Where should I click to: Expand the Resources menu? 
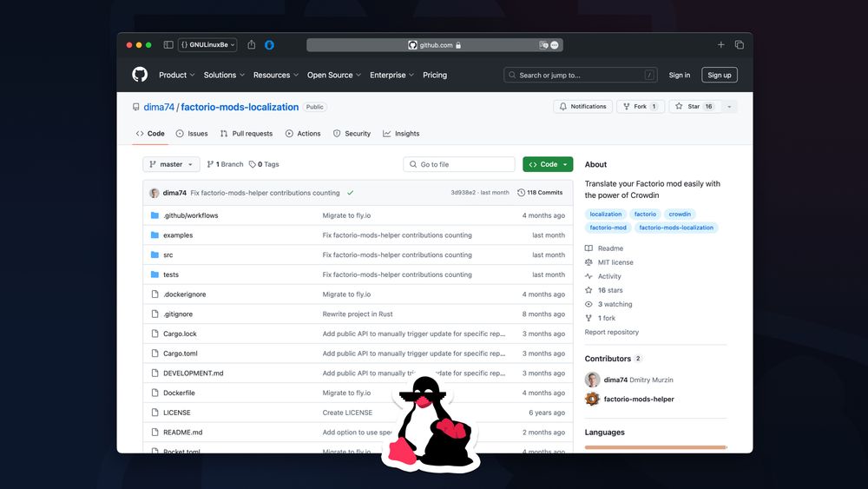point(276,75)
